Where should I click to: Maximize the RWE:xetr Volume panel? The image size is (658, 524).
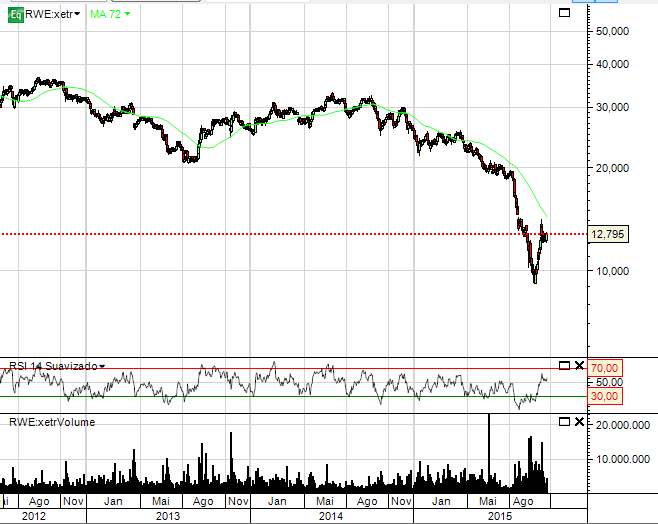click(x=564, y=422)
